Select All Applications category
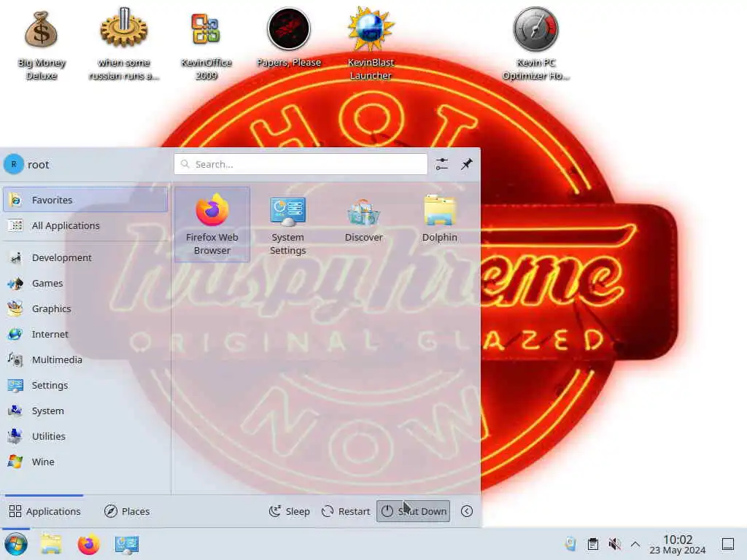747x560 pixels. click(85, 226)
